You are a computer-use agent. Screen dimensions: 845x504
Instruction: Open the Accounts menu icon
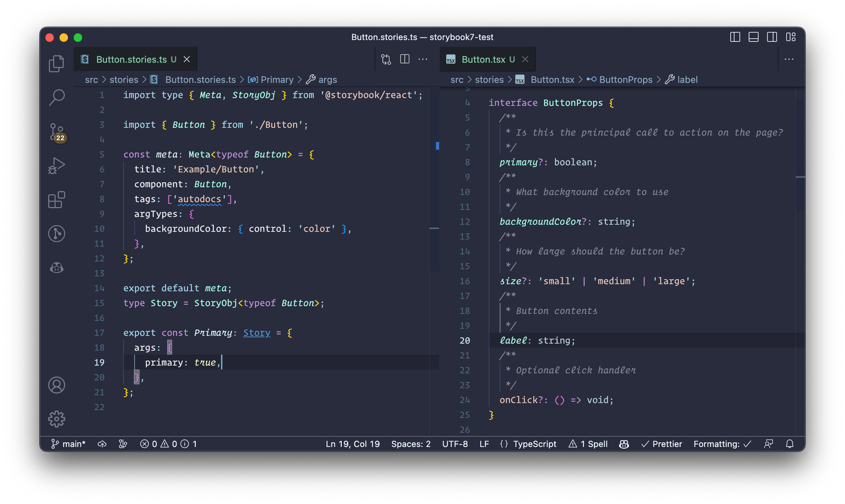pyautogui.click(x=56, y=385)
